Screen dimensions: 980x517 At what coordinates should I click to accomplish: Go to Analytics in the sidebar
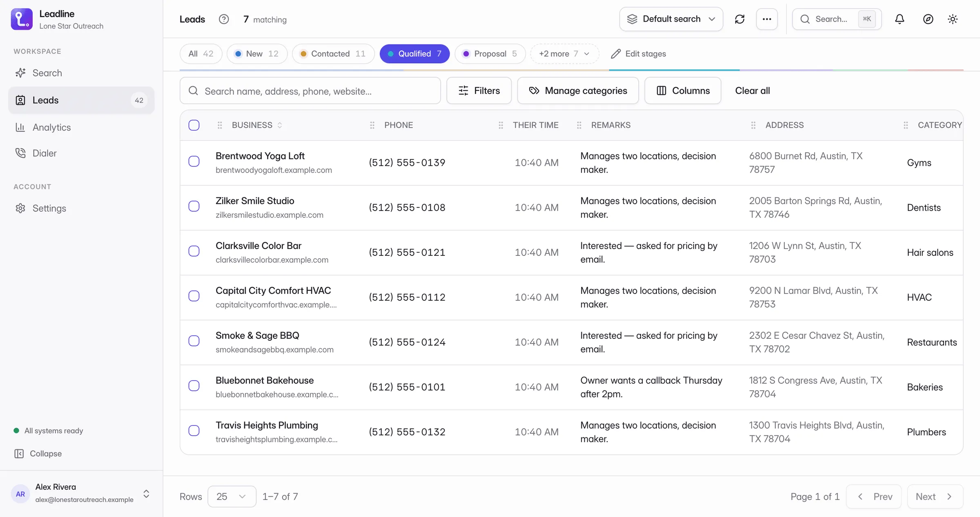coord(81,127)
